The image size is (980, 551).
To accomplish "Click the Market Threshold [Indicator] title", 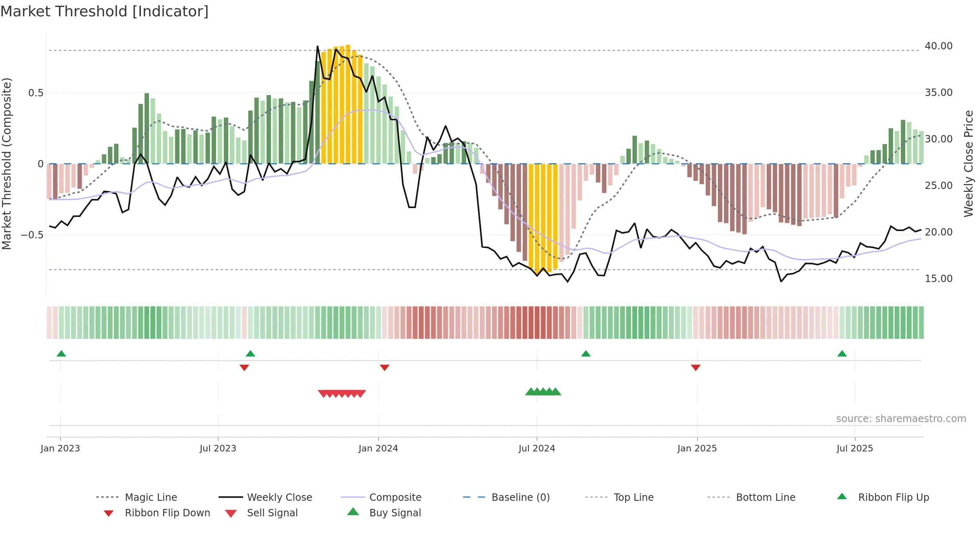I will [x=105, y=11].
